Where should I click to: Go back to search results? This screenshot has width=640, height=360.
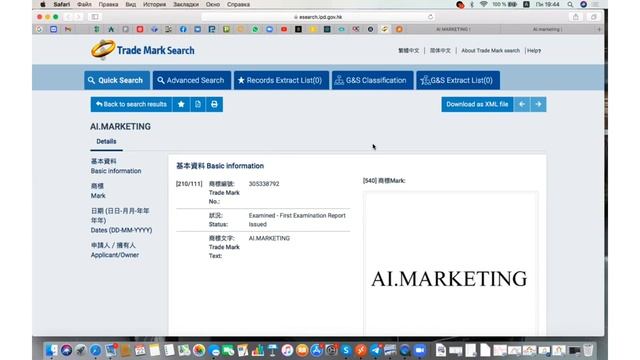131,104
